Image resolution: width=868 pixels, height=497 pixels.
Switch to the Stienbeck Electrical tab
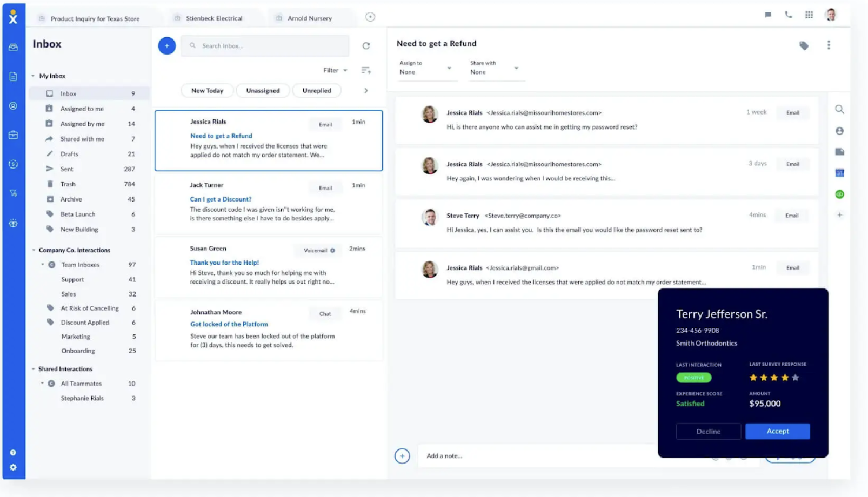[213, 17]
